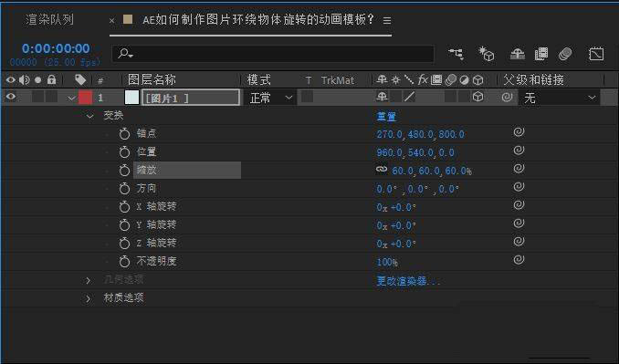Click 父级和链接 column header
Screen dimensions: 619x364
point(533,80)
